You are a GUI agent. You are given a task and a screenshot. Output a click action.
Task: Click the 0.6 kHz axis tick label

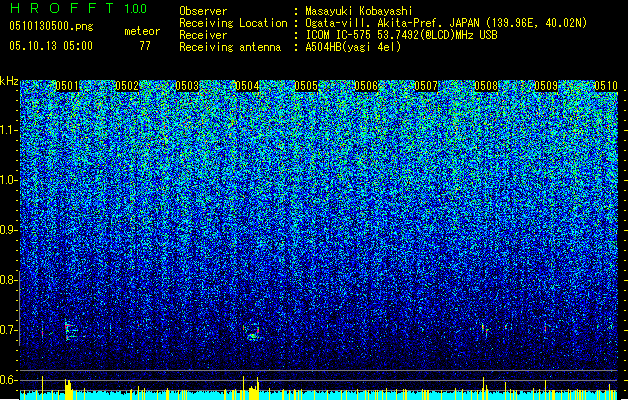click(7, 380)
